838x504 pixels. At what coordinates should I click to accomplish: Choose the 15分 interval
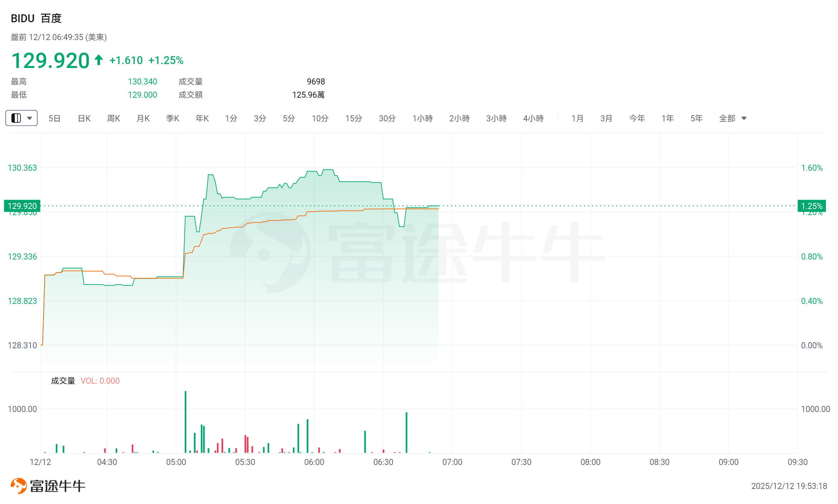[353, 118]
